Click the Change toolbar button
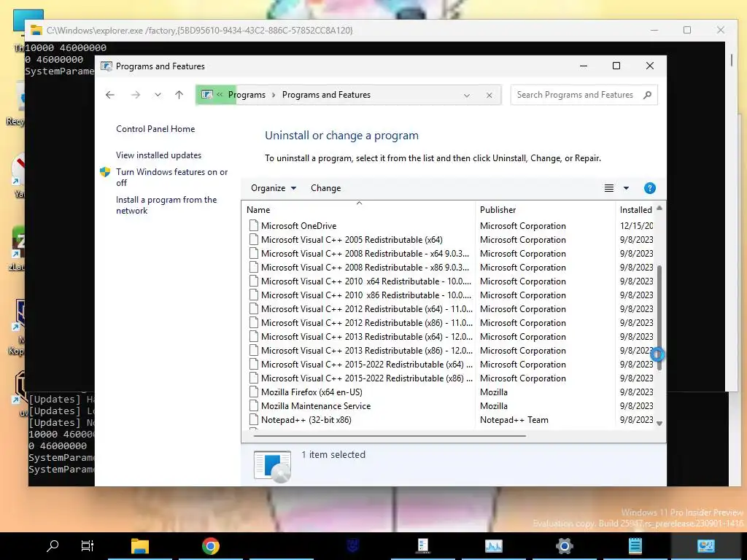 326,188
